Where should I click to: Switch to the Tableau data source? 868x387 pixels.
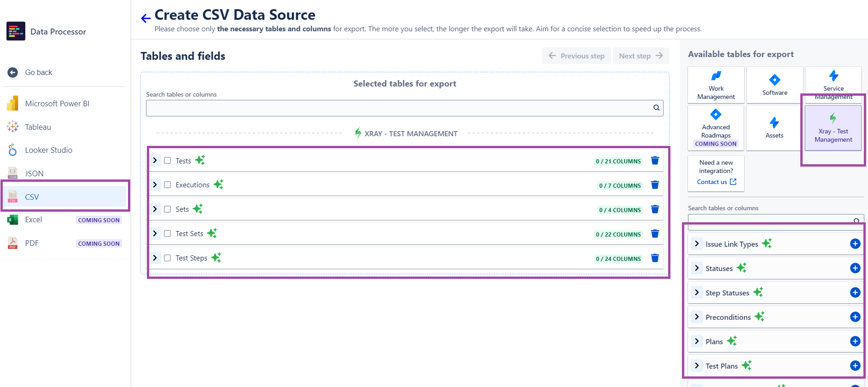point(38,127)
